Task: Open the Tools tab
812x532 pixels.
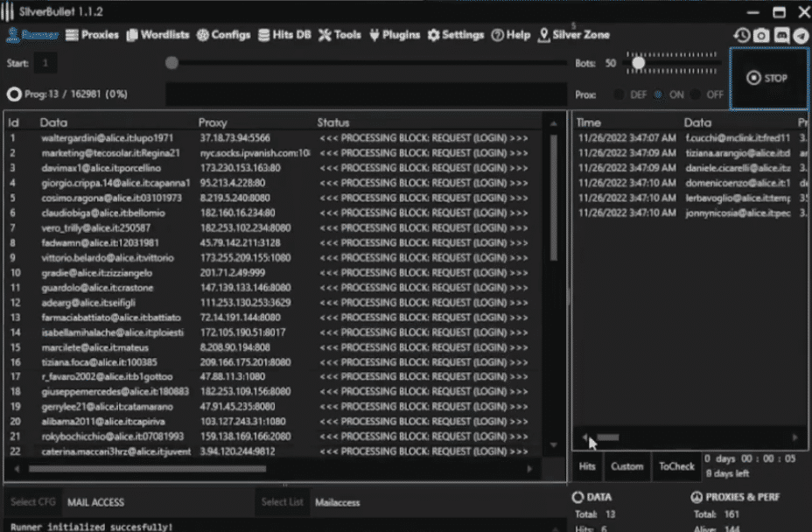Action: coord(339,35)
